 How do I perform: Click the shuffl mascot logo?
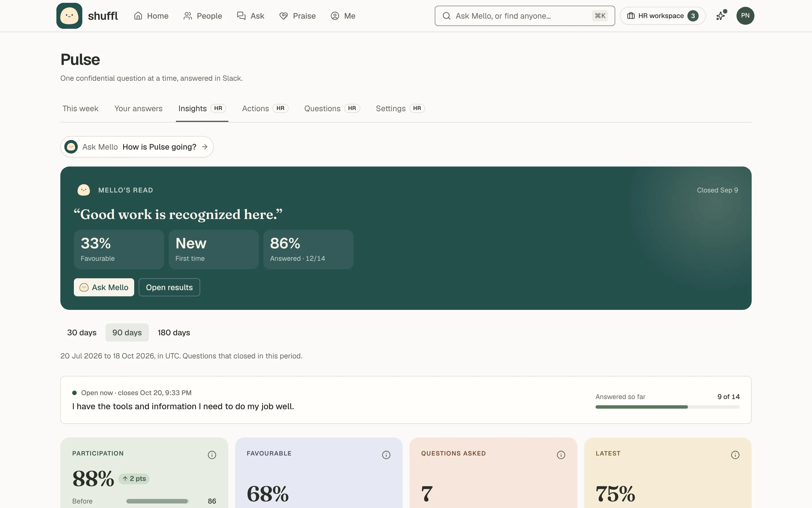69,16
